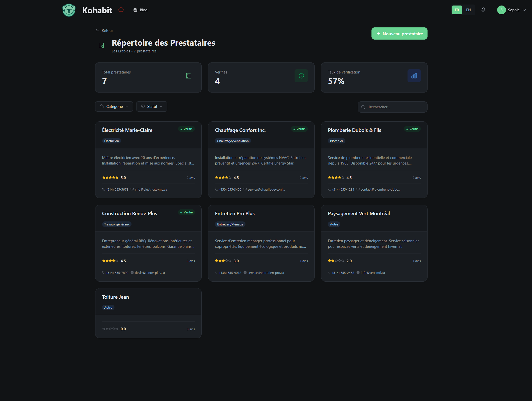Image resolution: width=532 pixels, height=401 pixels.
Task: Expand the Sophie profile menu
Action: [x=512, y=10]
